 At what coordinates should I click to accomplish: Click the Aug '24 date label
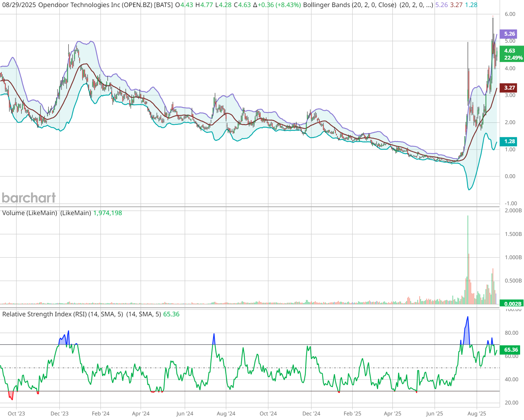tap(226, 414)
